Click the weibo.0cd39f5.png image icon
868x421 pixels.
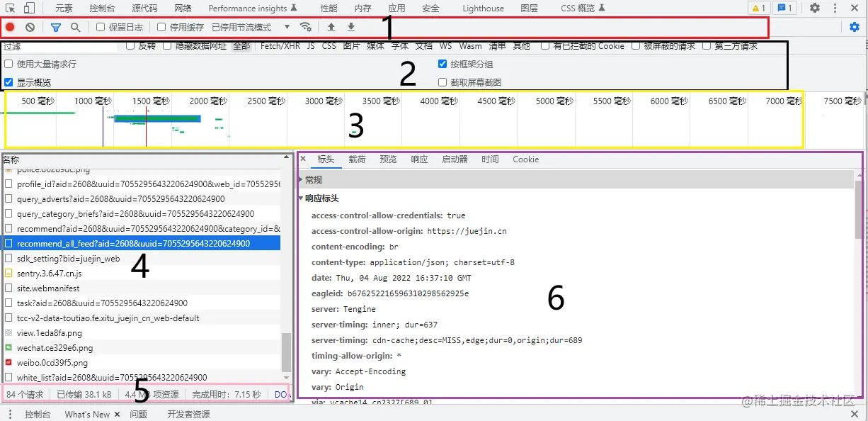tap(9, 363)
